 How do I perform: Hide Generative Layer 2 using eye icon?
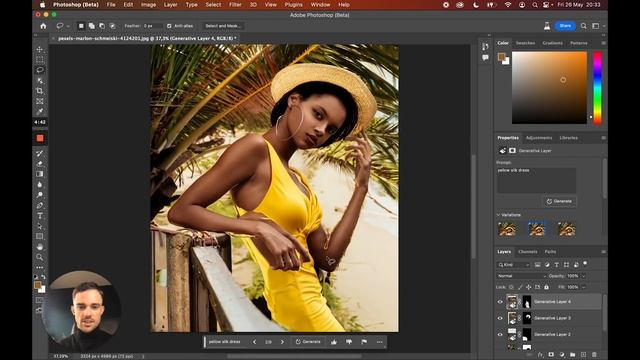[500, 334]
